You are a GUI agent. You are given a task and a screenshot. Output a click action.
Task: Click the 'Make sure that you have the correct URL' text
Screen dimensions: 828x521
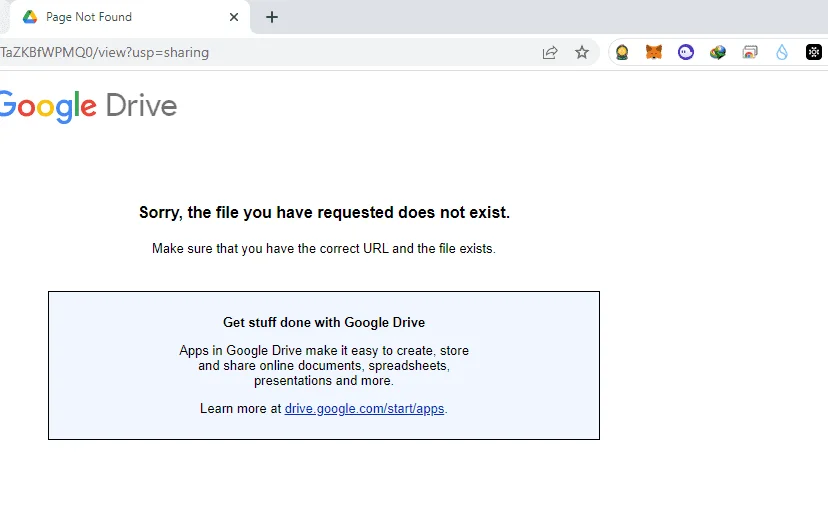click(324, 249)
